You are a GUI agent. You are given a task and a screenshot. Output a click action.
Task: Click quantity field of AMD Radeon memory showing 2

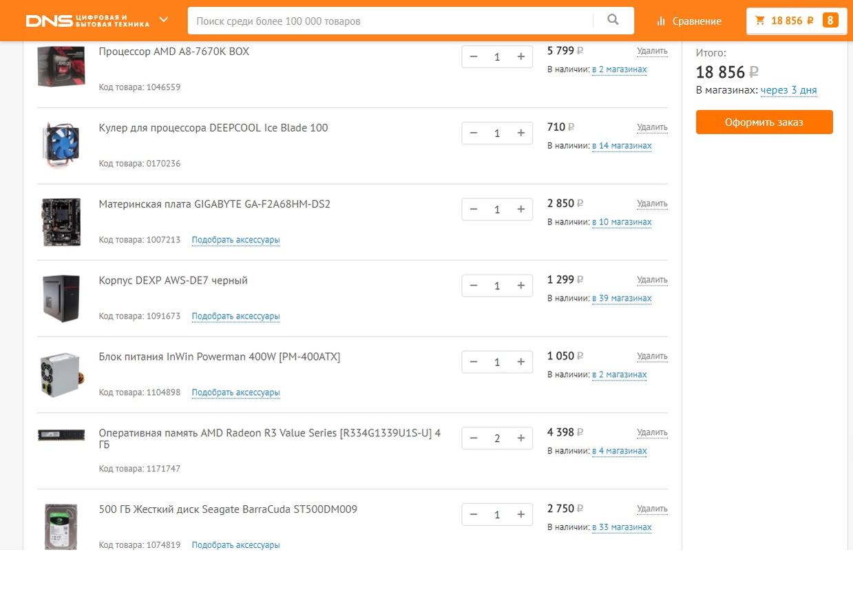tap(497, 438)
